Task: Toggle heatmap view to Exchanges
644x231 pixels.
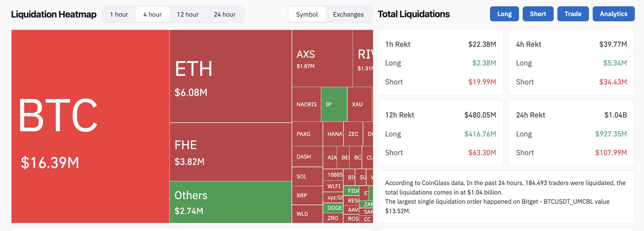Action: click(x=348, y=14)
